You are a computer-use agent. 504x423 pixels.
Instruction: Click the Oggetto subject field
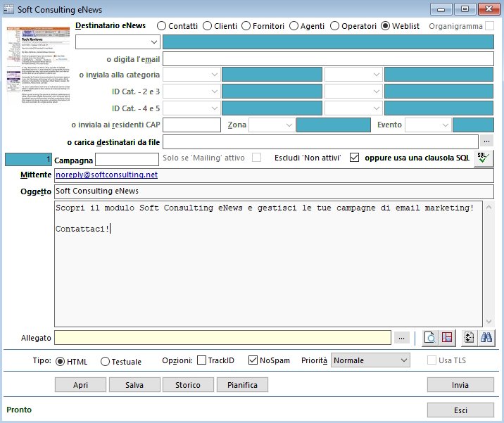coord(274,191)
